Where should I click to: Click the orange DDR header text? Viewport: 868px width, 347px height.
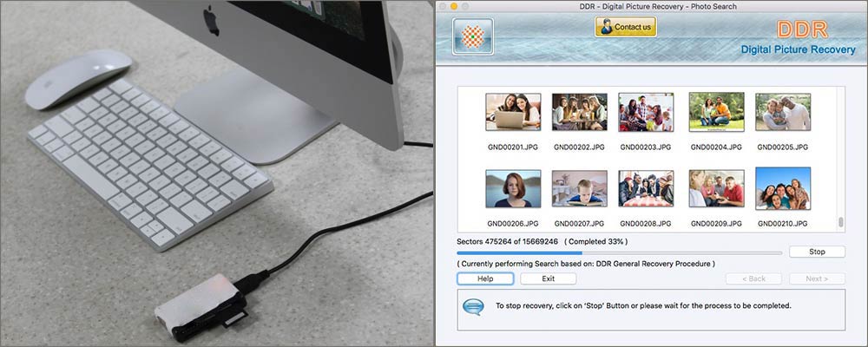802,29
